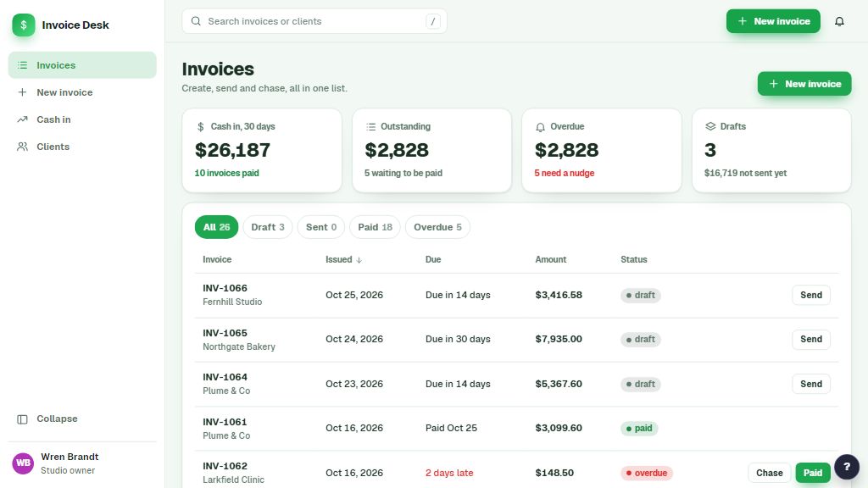Click the draft status badge for INV-1064

click(x=641, y=384)
